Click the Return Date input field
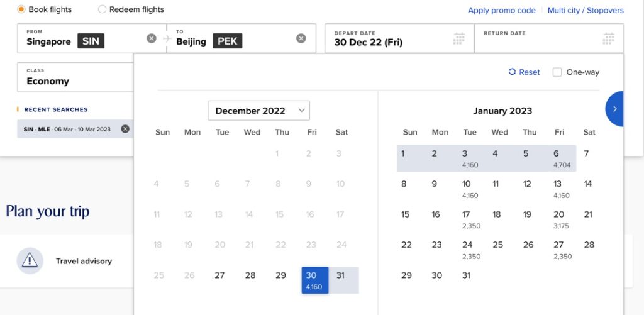 coord(548,38)
